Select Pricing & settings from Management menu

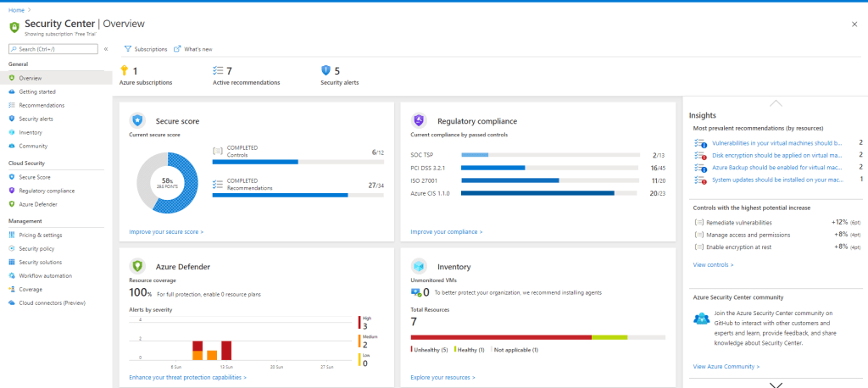(40, 235)
